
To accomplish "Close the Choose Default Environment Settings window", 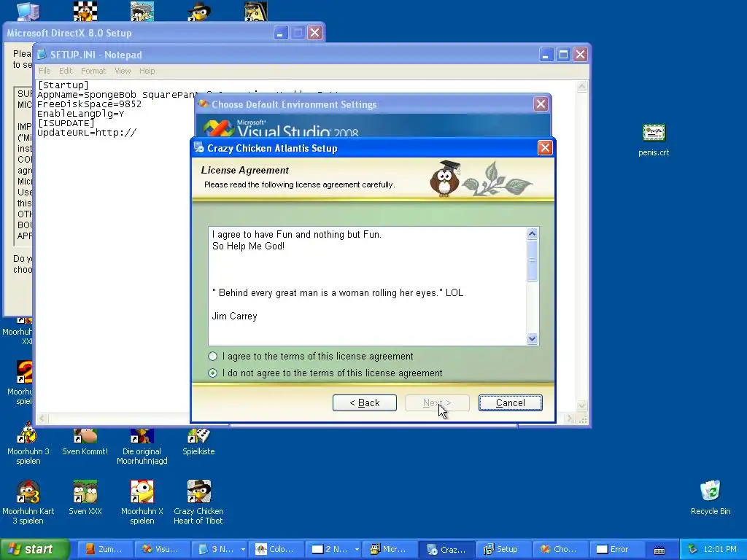I will (x=541, y=104).
